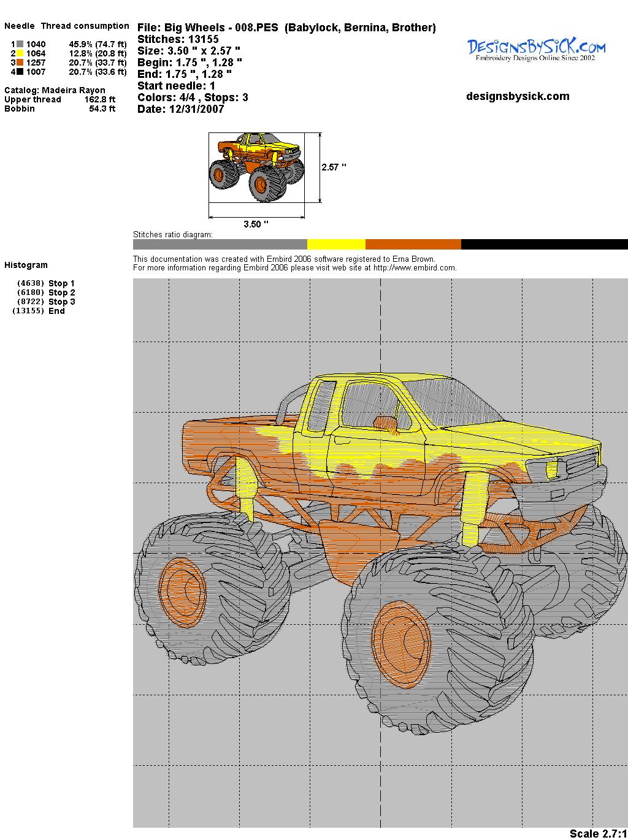Select the orange segment of stitches ratio bar
The height and width of the screenshot is (840, 628).
[413, 244]
